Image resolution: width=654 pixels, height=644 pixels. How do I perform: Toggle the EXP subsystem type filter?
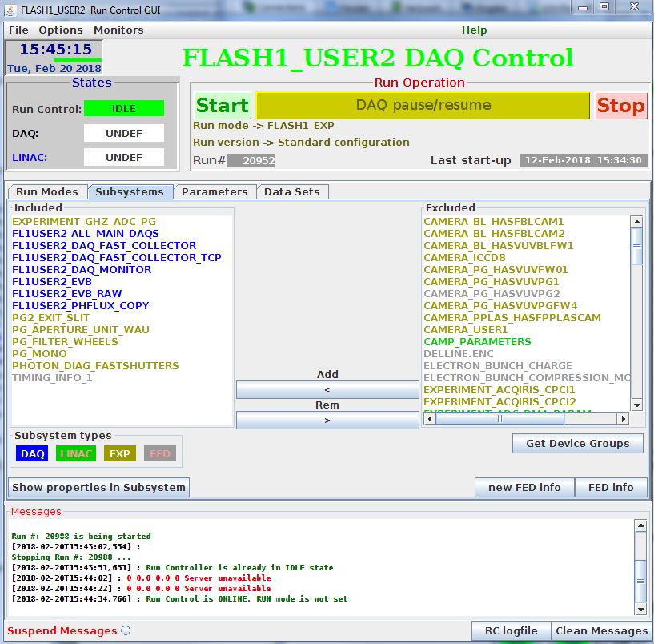point(119,454)
